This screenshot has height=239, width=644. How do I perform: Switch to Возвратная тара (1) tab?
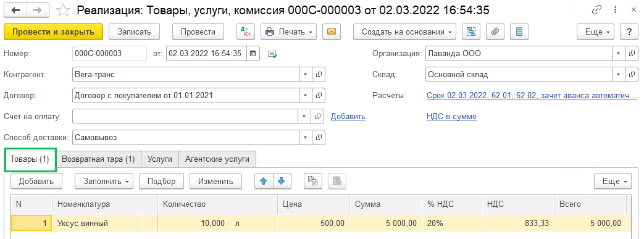pyautogui.click(x=98, y=159)
